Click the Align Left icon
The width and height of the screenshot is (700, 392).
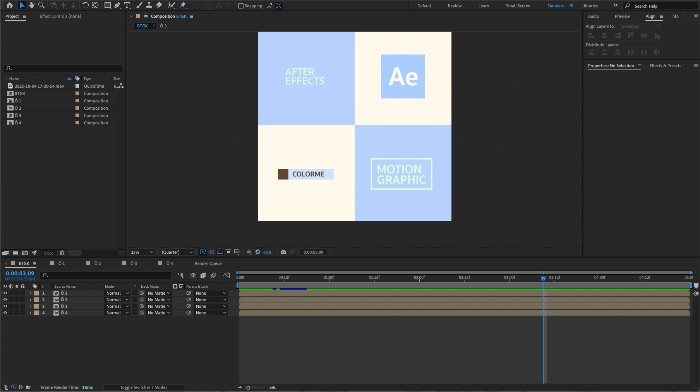tap(591, 36)
